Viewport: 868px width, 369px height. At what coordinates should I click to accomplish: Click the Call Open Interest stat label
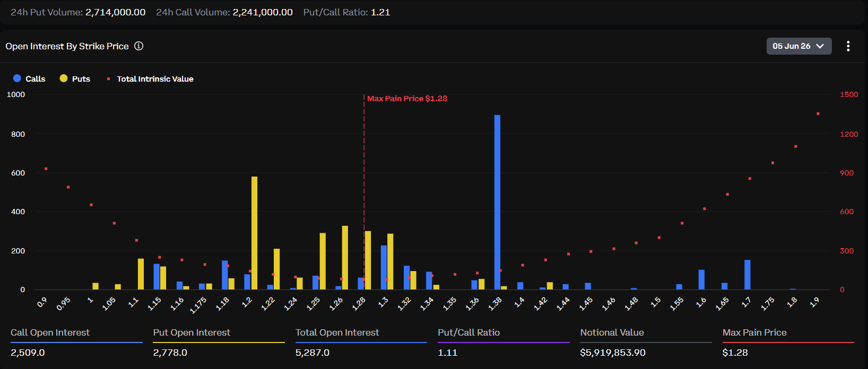coord(50,332)
